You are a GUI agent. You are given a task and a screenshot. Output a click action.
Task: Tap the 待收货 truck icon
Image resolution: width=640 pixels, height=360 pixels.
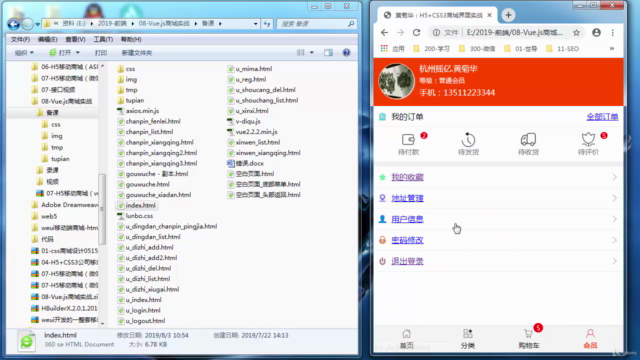[x=528, y=140]
